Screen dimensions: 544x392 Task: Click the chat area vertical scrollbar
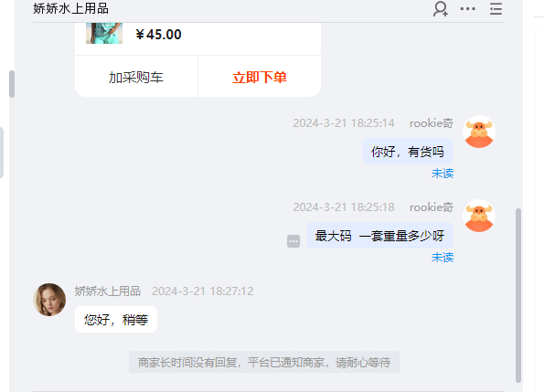click(518, 295)
